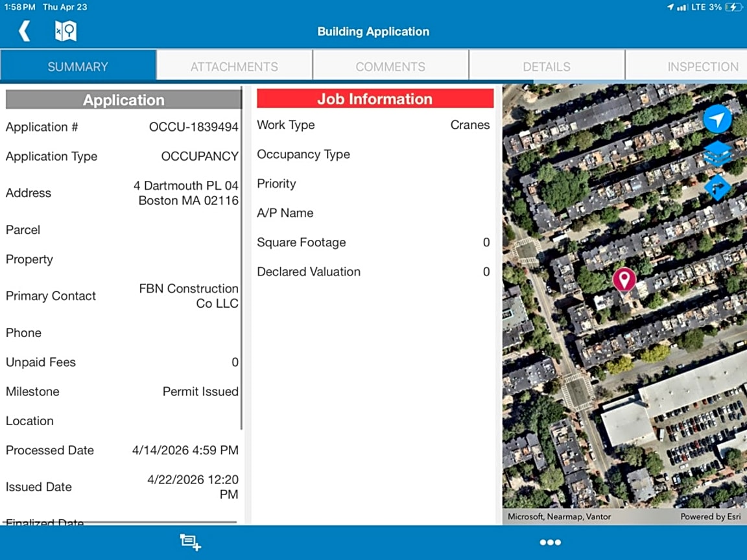Tap the FBN Construction Co LLC contact
This screenshot has height=560, width=747.
tap(189, 296)
